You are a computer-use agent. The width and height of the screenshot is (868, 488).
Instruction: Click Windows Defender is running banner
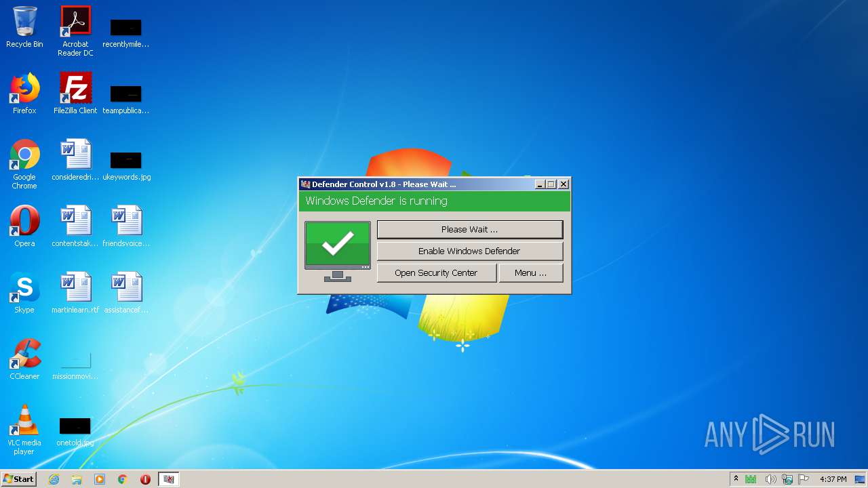coord(435,201)
